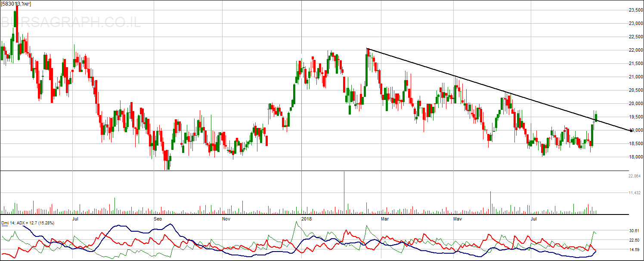The image size is (644, 261).
Task: Click the Sep month label
Action: pos(158,219)
